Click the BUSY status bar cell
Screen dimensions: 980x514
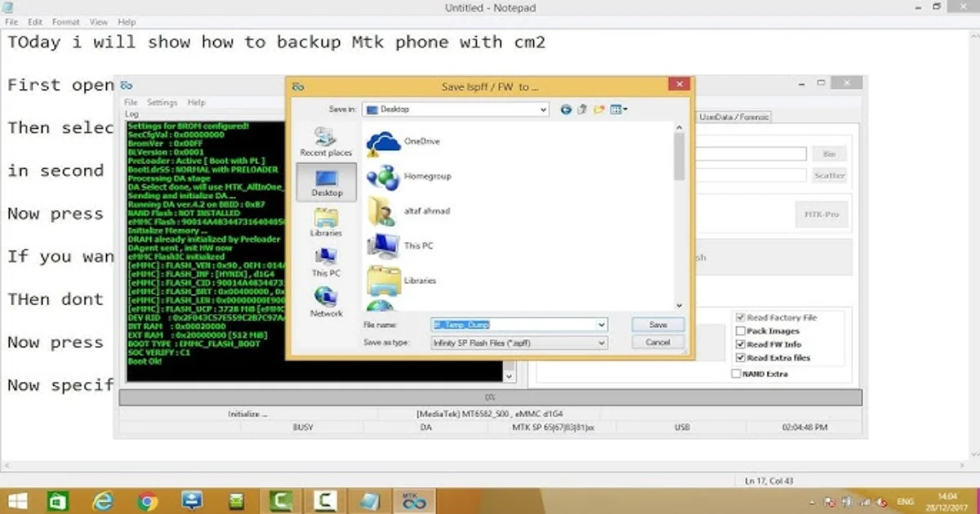click(x=303, y=428)
